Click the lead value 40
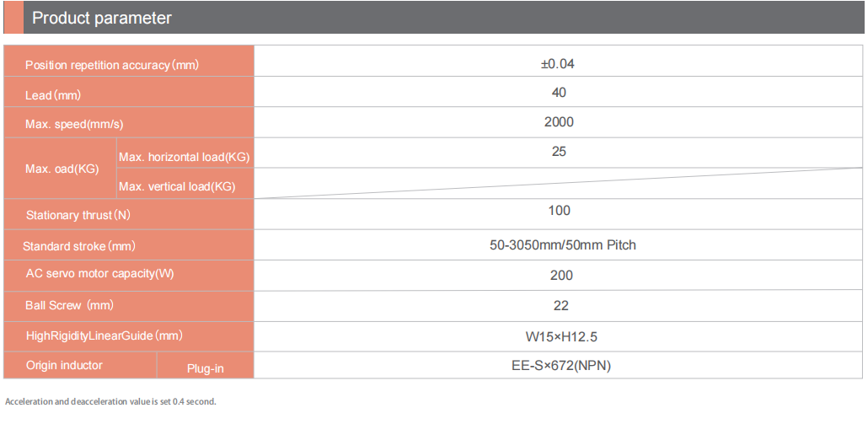 pyautogui.click(x=559, y=92)
